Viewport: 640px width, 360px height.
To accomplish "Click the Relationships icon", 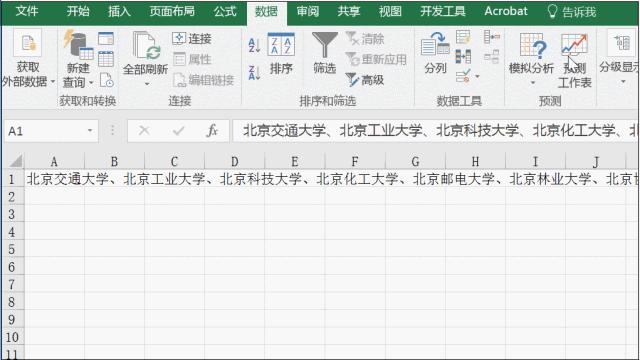I will pyautogui.click(x=491, y=56).
